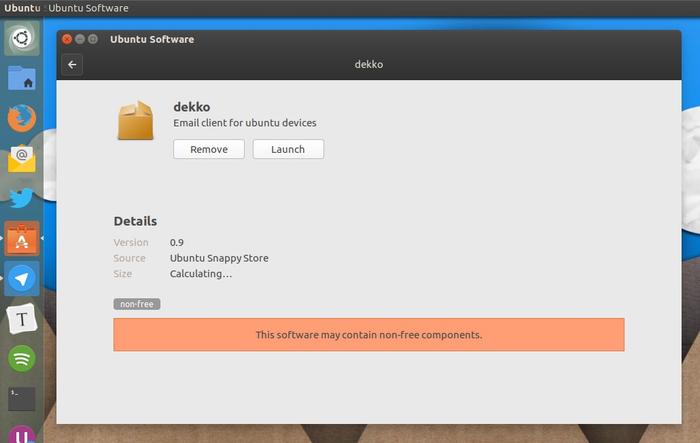
Task: Click the back arrow button
Action: click(x=72, y=65)
